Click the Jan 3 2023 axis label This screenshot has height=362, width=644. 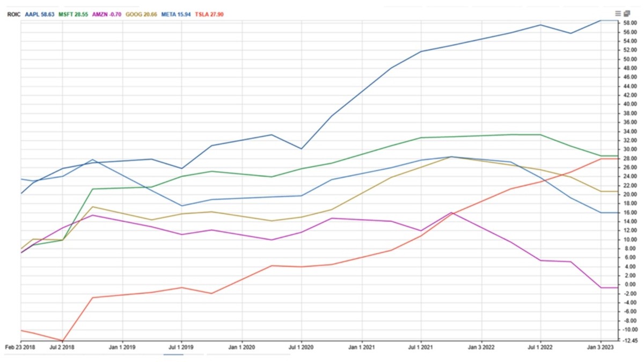pyautogui.click(x=601, y=347)
